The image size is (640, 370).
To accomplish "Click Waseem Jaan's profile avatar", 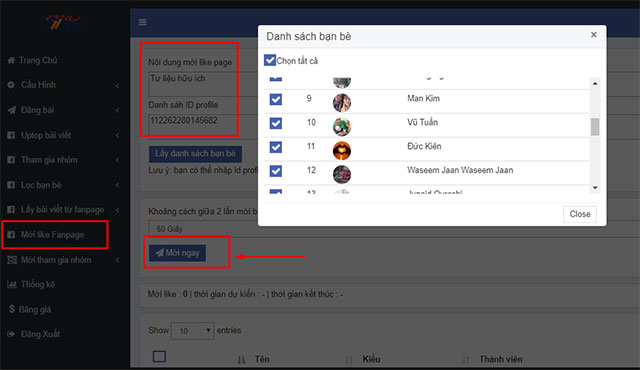I will 342,175.
